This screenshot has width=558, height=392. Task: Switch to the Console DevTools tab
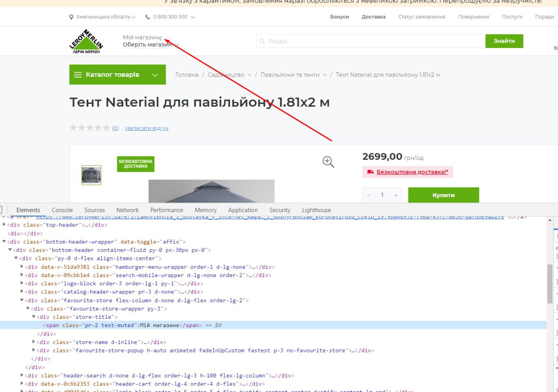click(62, 210)
